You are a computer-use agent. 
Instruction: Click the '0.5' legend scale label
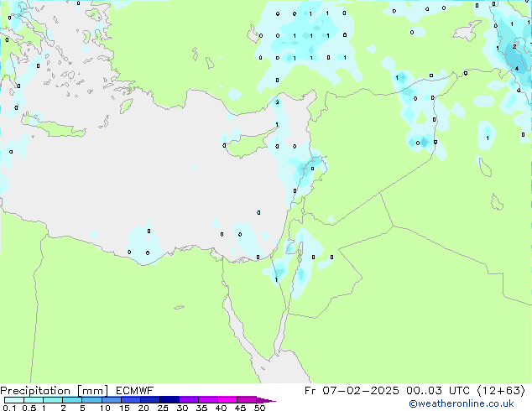(x=29, y=408)
